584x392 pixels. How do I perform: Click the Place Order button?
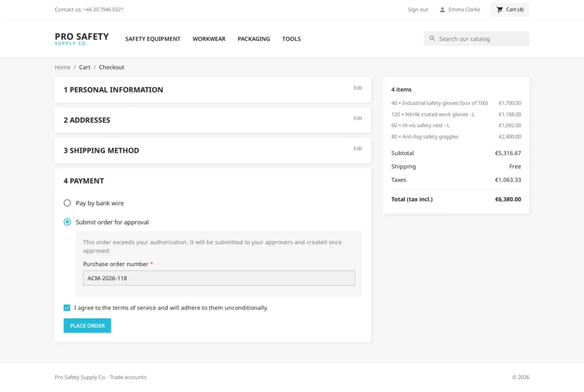click(x=87, y=325)
